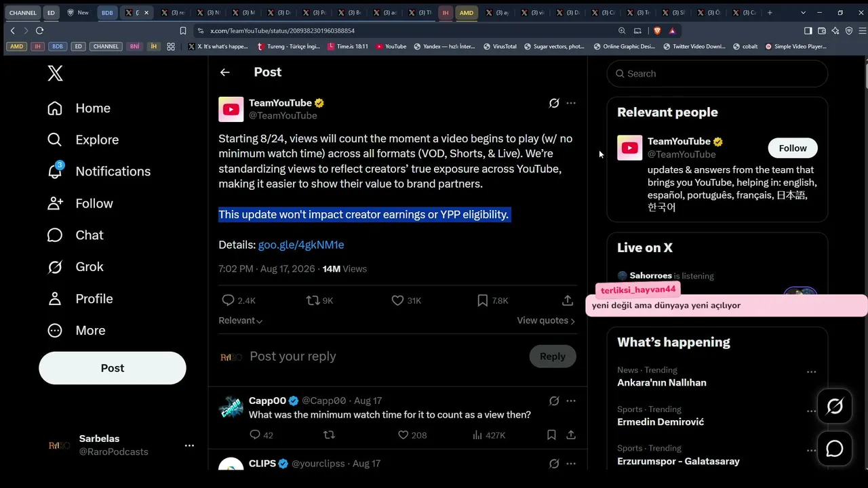Ask Grok about the TeamYouTube post
This screenshot has width=868, height=488.
[x=554, y=103]
